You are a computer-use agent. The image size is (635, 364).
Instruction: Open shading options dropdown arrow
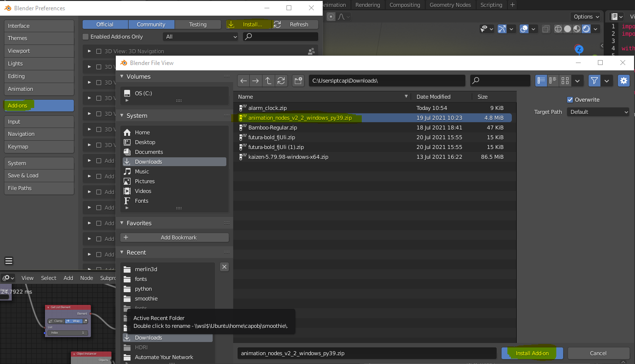pos(596,29)
